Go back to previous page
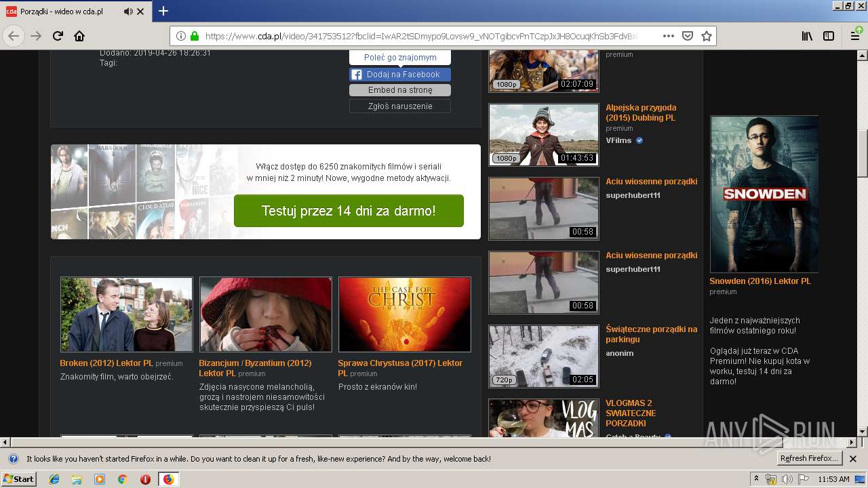Viewport: 868px width, 488px height. click(14, 36)
